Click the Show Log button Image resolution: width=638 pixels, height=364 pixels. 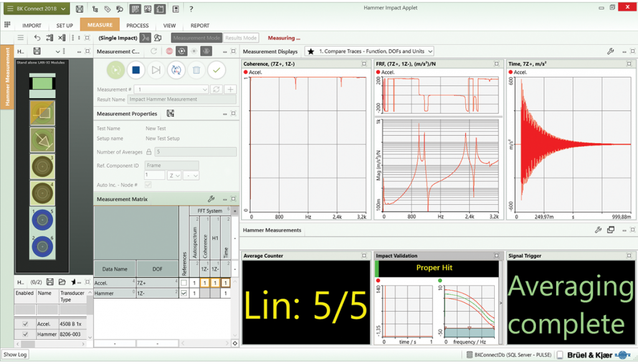(15, 354)
